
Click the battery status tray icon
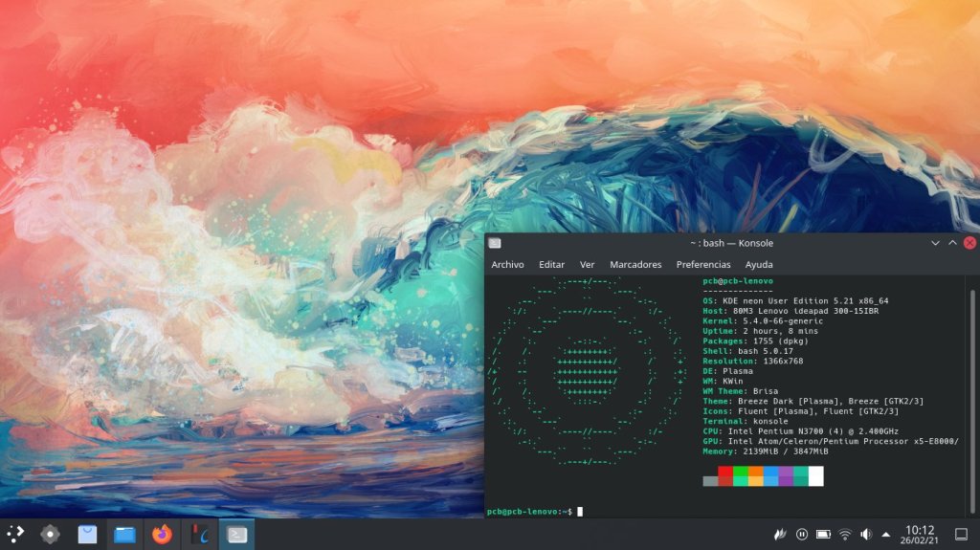click(x=823, y=534)
